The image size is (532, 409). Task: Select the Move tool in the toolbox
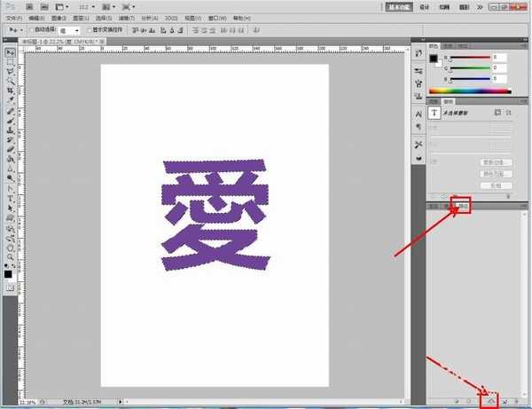(11, 52)
